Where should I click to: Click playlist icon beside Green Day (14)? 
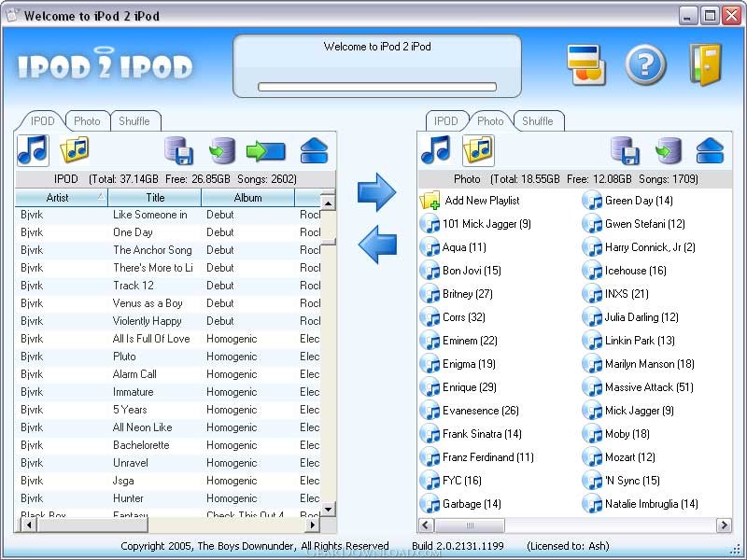(x=592, y=201)
